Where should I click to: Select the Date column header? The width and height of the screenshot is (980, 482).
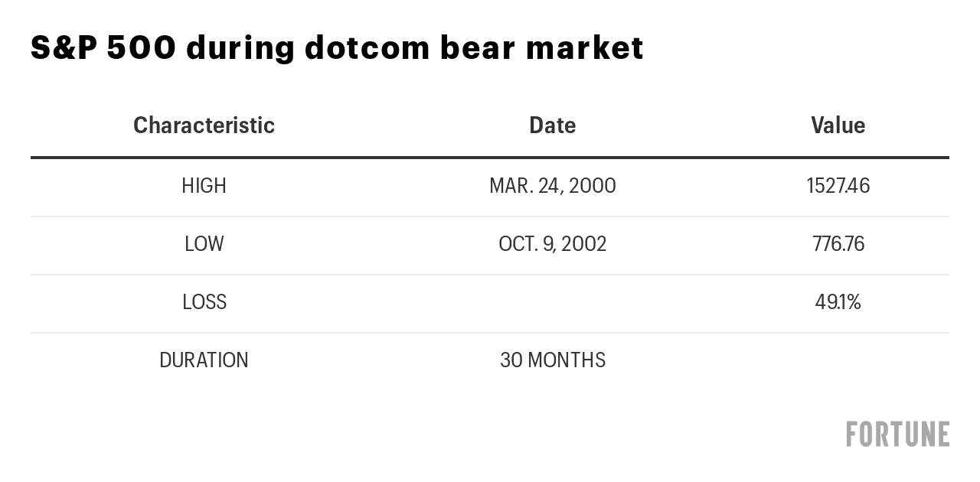(x=552, y=125)
